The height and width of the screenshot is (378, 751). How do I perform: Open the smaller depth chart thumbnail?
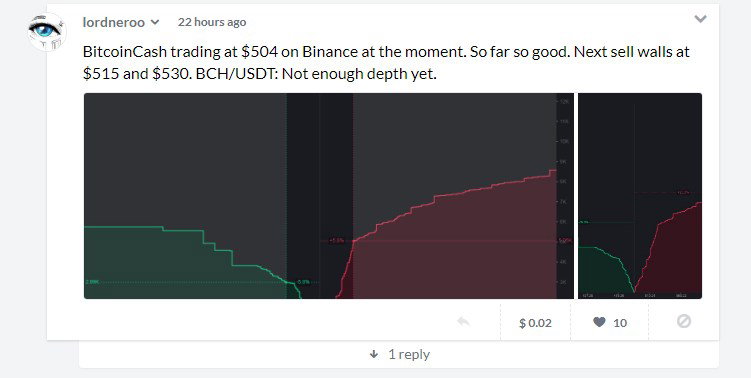click(x=640, y=196)
